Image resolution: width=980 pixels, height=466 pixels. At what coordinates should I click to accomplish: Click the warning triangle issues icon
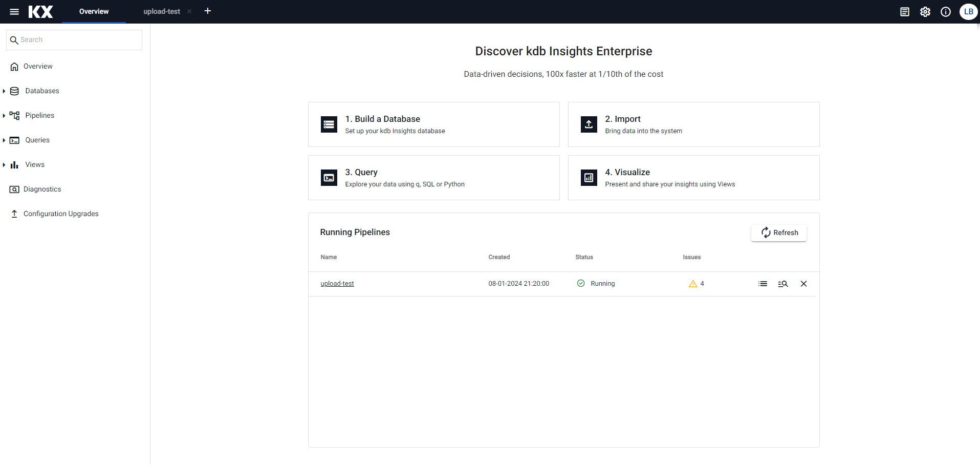click(x=693, y=284)
